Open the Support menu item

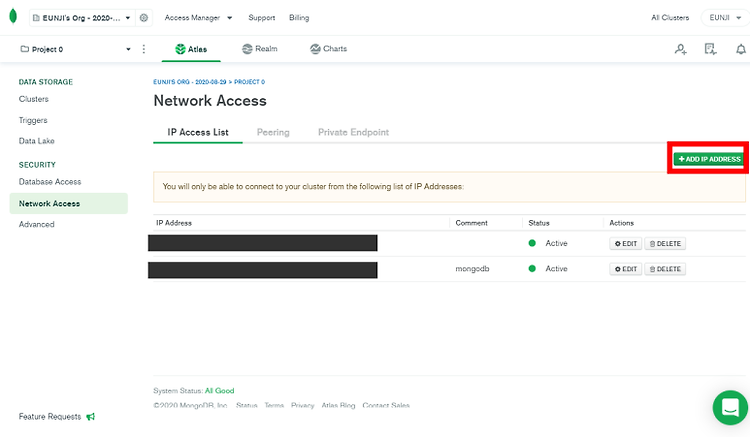coord(262,18)
